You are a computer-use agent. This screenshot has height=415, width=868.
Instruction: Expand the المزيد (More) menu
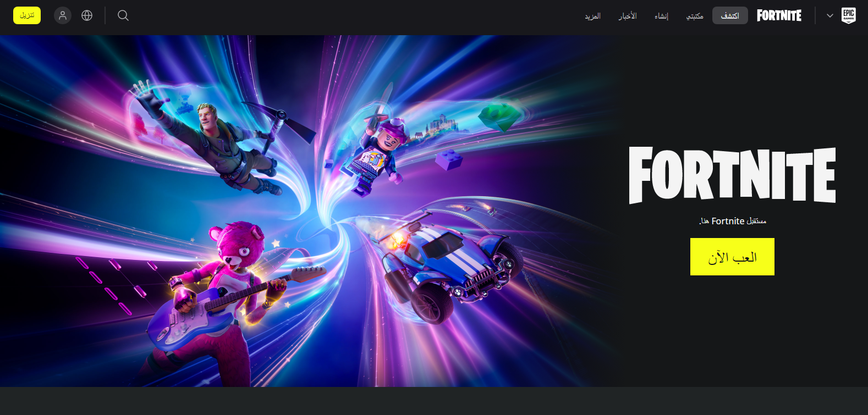pyautogui.click(x=592, y=16)
